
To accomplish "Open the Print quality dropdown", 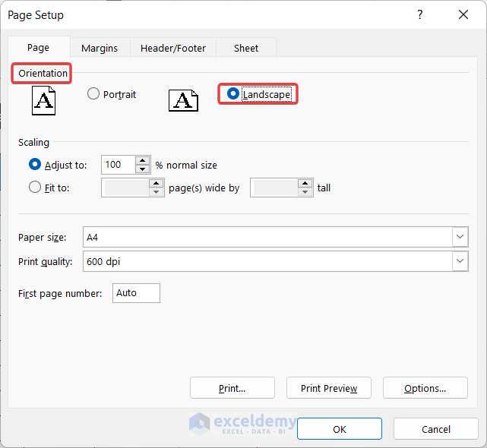I will coord(460,262).
